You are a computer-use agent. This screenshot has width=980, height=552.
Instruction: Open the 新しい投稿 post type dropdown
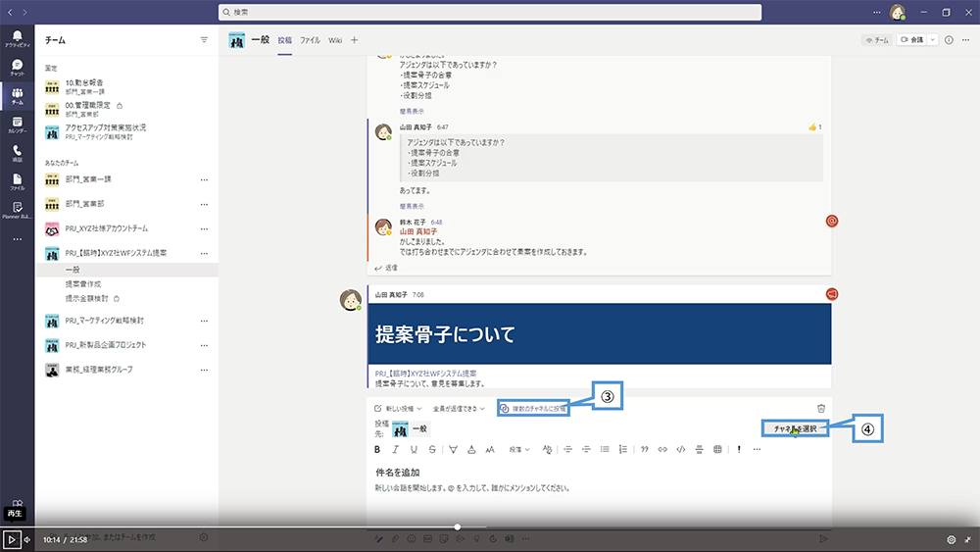pos(398,408)
